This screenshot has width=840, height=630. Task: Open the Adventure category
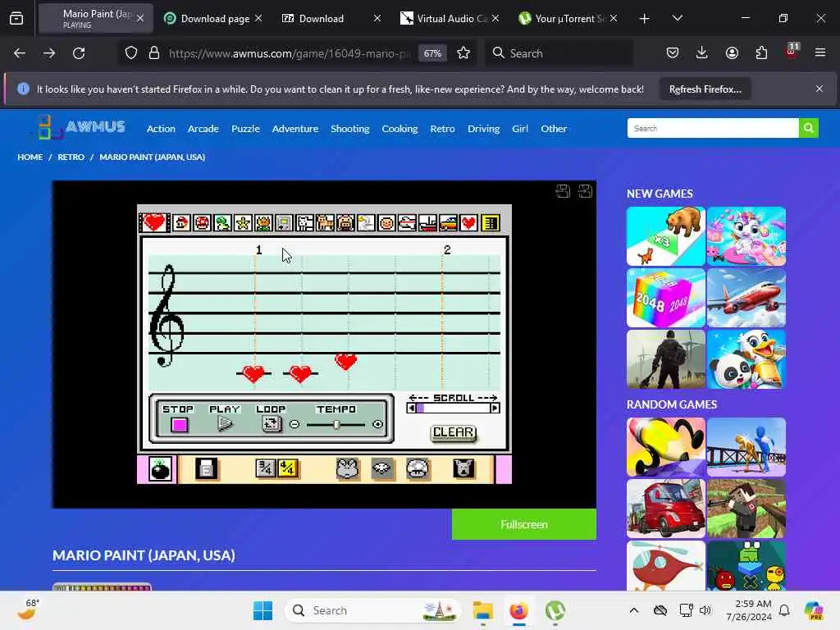click(295, 129)
